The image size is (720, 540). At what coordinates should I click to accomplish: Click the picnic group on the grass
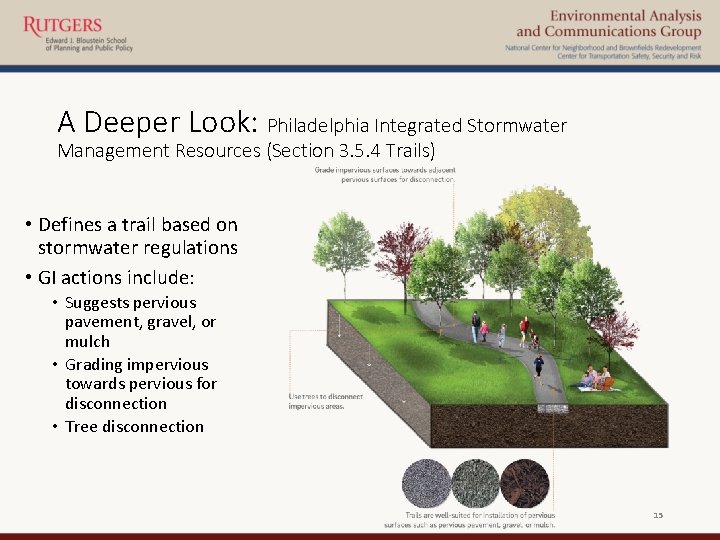[x=597, y=378]
